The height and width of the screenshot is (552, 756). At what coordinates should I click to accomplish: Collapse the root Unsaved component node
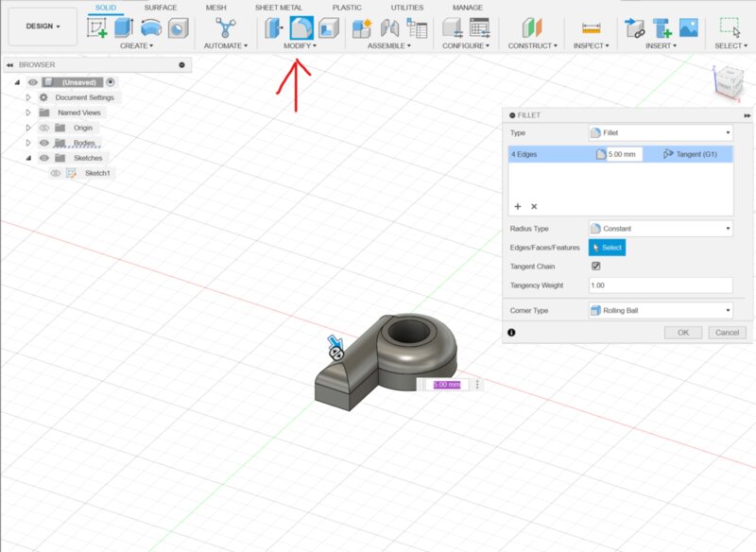tap(17, 82)
